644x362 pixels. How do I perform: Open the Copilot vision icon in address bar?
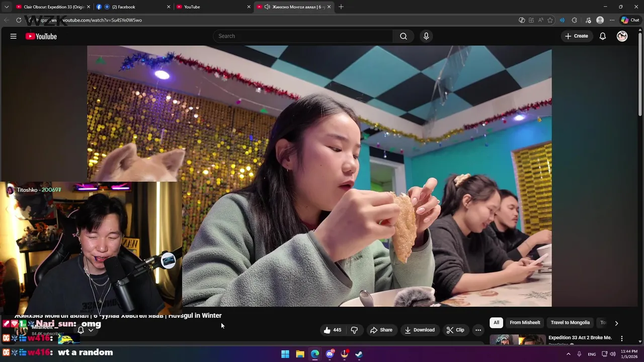pos(522,20)
